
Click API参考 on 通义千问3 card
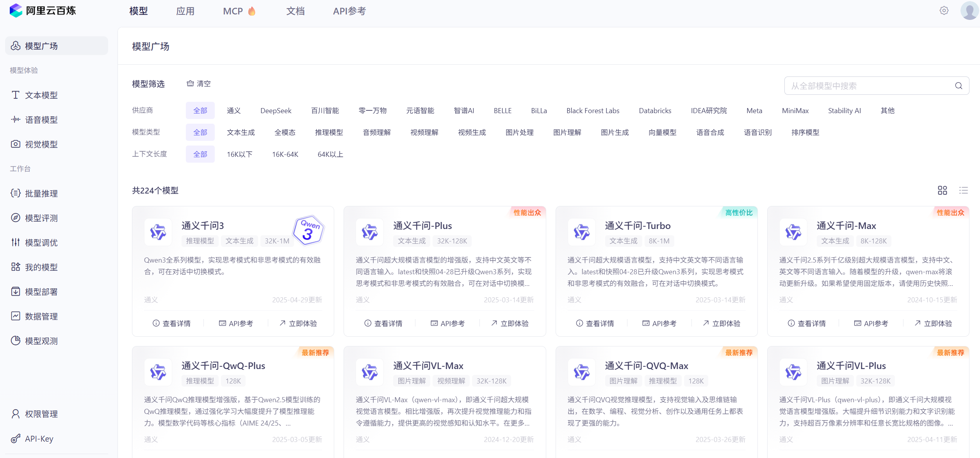pyautogui.click(x=236, y=323)
